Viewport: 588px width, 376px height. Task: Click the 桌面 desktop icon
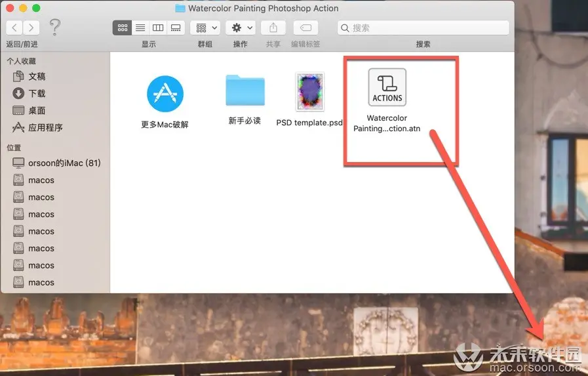(18, 110)
